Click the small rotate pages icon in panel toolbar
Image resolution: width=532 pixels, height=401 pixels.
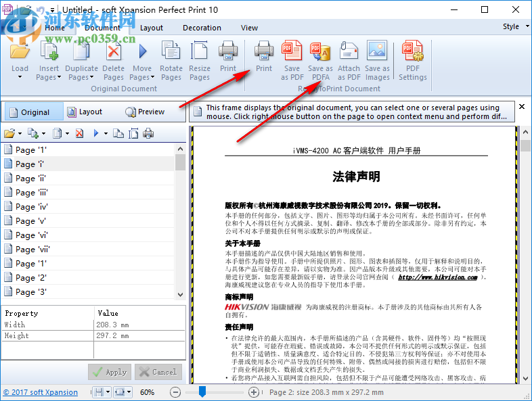[118, 133]
